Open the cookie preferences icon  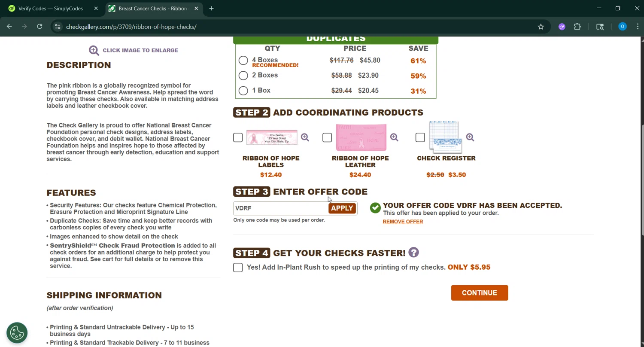17,333
